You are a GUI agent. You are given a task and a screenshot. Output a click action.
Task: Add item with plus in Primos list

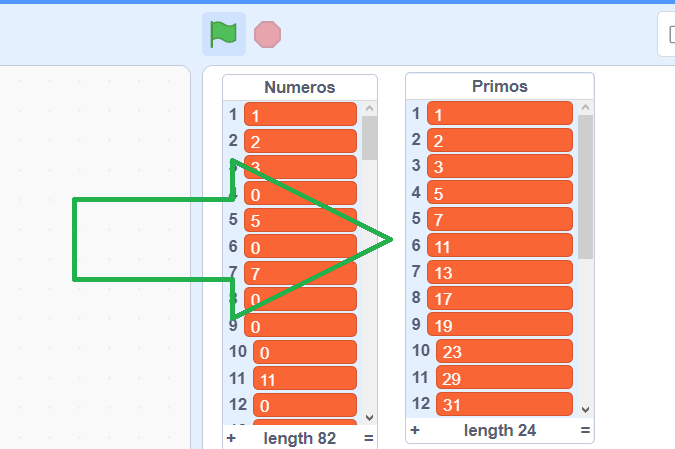pos(415,430)
